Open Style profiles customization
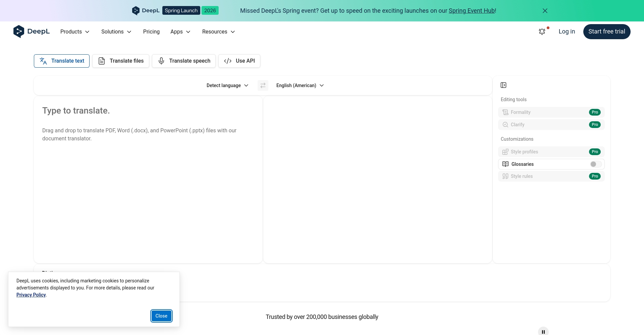Screen dimensions: 644x335 click(551, 152)
